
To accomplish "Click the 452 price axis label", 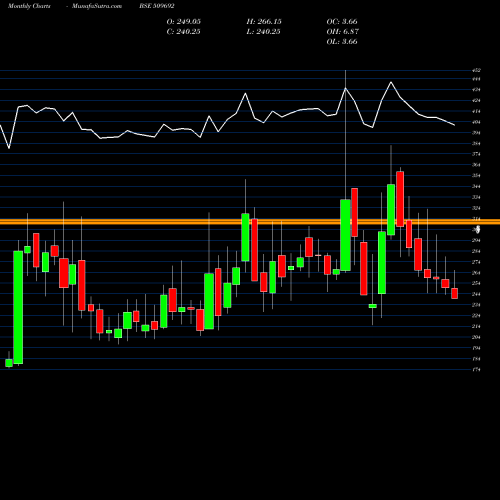I will coord(476,70).
